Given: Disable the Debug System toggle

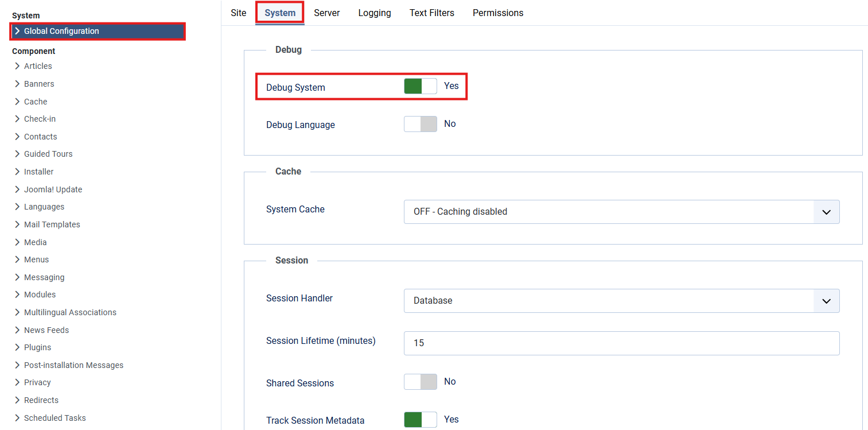Looking at the screenshot, I should [420, 86].
